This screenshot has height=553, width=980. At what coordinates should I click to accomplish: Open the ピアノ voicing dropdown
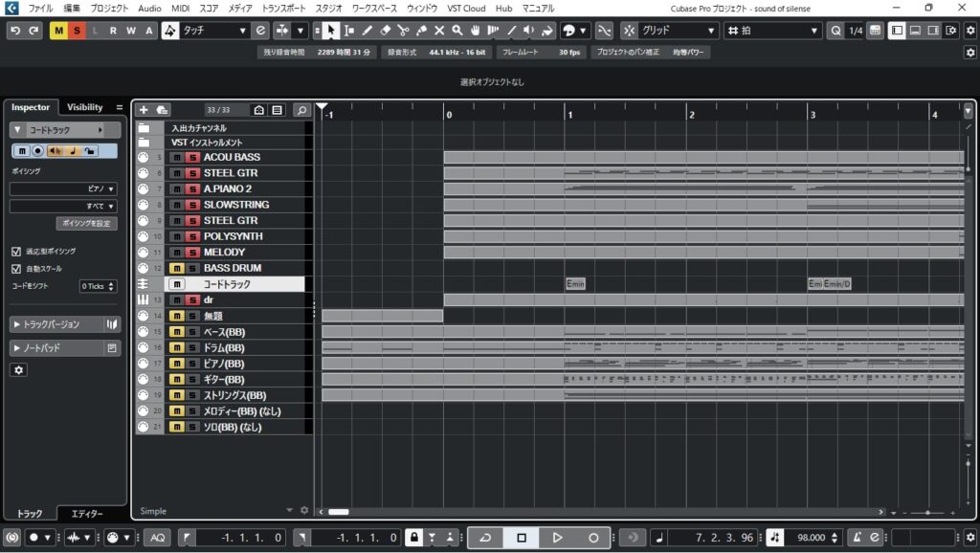pyautogui.click(x=63, y=189)
